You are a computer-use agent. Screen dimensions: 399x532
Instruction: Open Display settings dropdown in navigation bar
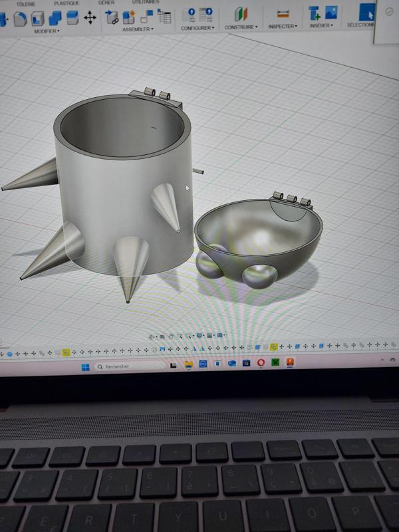click(201, 336)
